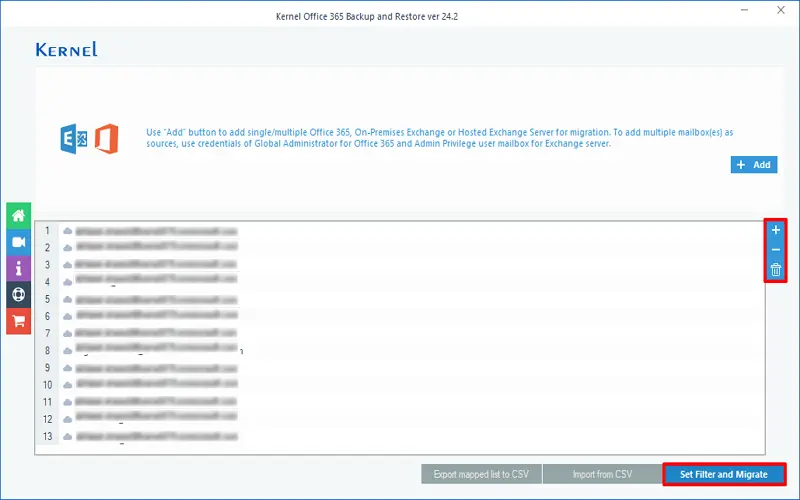Click Export mapped list to CSV
Screen dimensions: 800x500
pyautogui.click(x=481, y=474)
